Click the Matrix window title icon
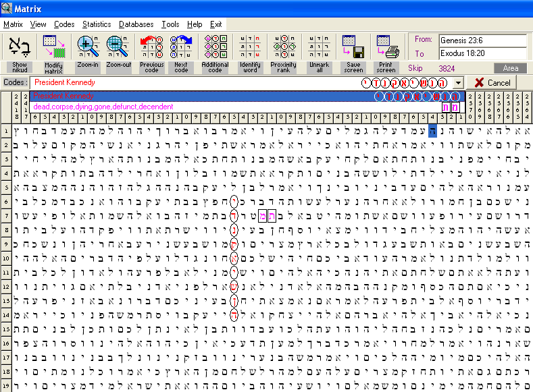533x392 pixels. click(7, 8)
